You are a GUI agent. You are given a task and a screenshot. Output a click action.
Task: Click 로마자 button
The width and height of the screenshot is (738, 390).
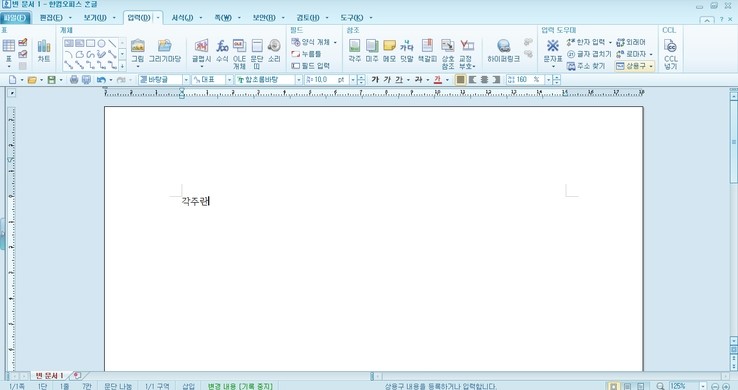[631, 54]
